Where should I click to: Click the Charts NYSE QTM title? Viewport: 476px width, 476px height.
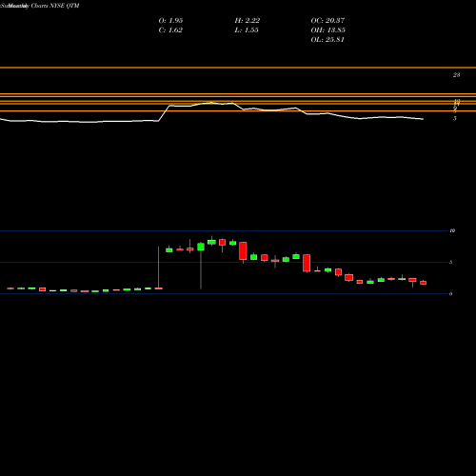55,6
